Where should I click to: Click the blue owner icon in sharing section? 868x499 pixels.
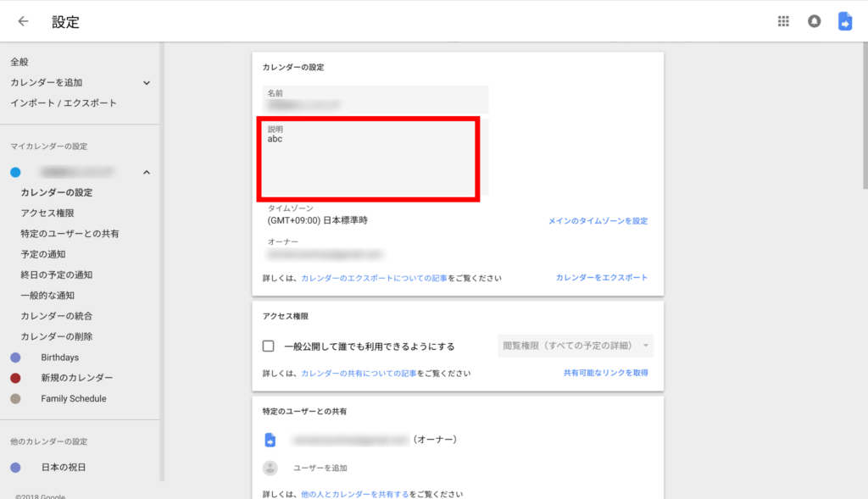point(270,440)
